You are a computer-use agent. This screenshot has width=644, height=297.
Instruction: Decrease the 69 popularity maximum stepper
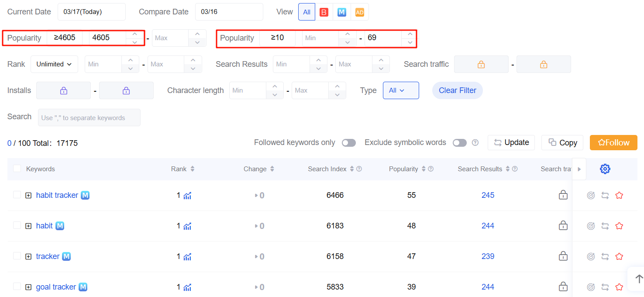[409, 42]
